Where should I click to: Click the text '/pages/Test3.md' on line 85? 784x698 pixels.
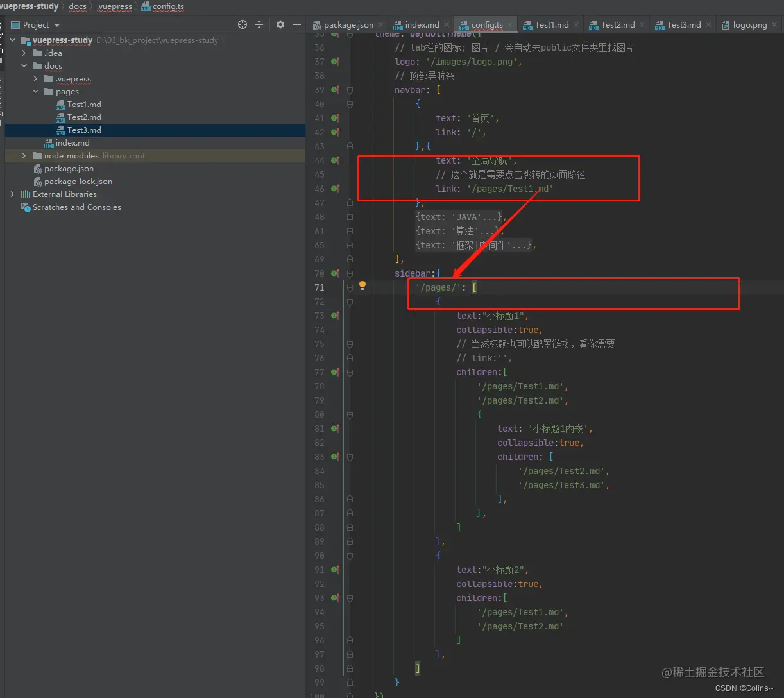click(x=561, y=485)
